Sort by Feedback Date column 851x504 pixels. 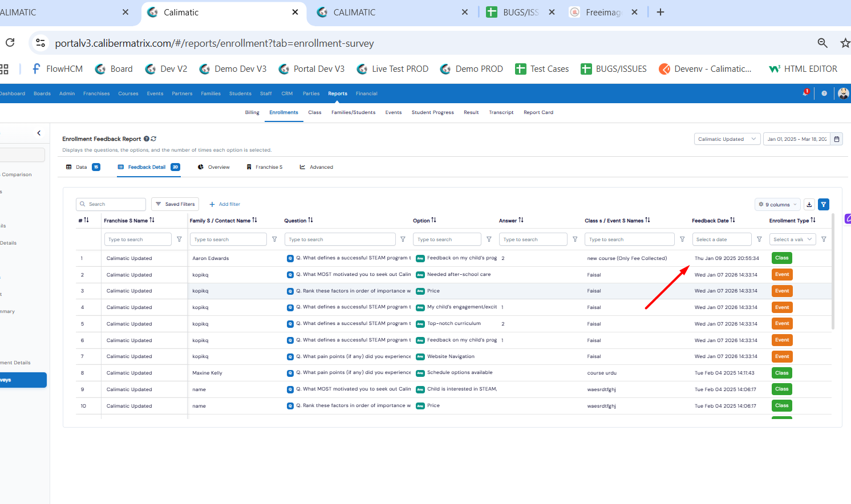(x=732, y=221)
